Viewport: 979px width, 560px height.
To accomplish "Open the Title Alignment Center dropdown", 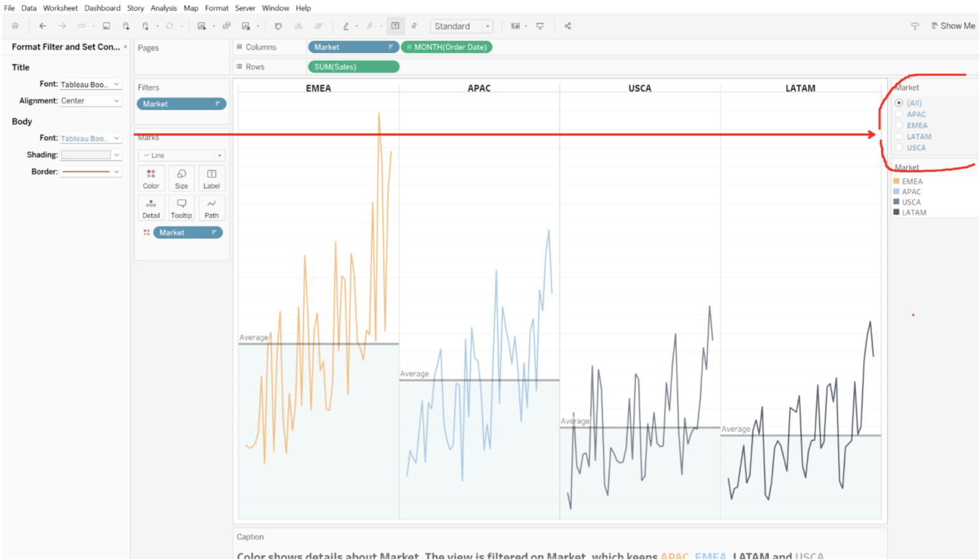I will (x=91, y=101).
